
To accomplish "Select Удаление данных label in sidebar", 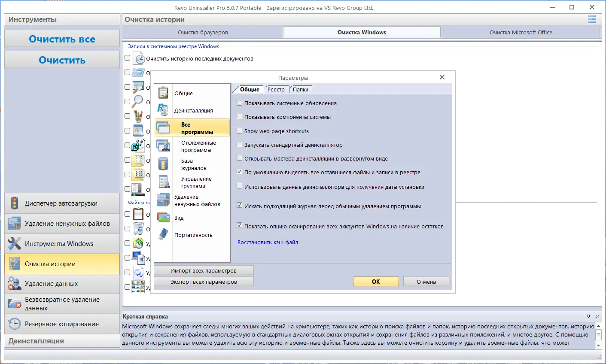I will (x=51, y=284).
